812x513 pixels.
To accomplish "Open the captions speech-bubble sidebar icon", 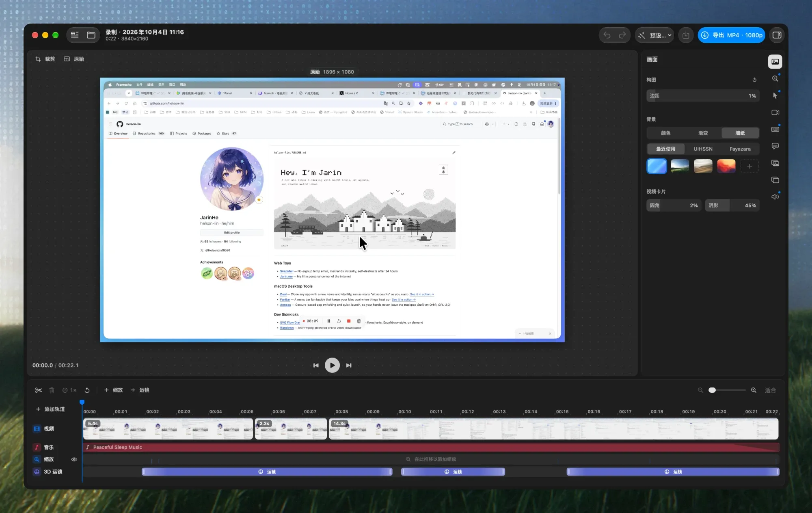I will (775, 146).
